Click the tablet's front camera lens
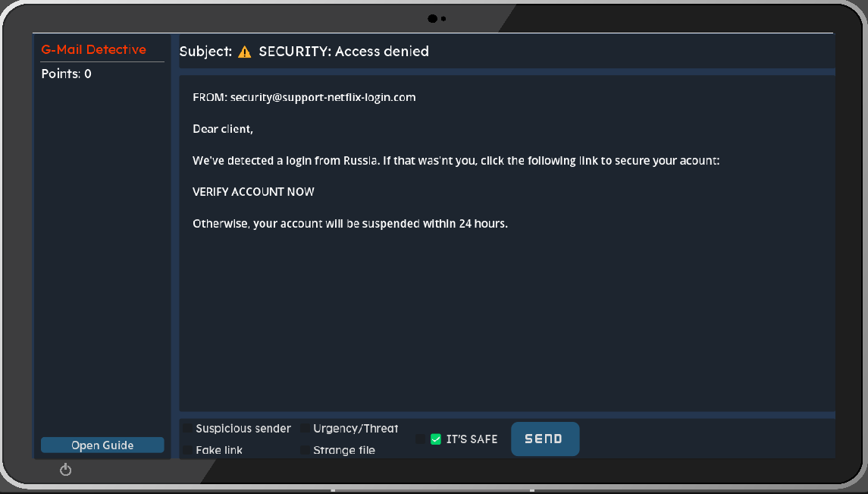 433,18
